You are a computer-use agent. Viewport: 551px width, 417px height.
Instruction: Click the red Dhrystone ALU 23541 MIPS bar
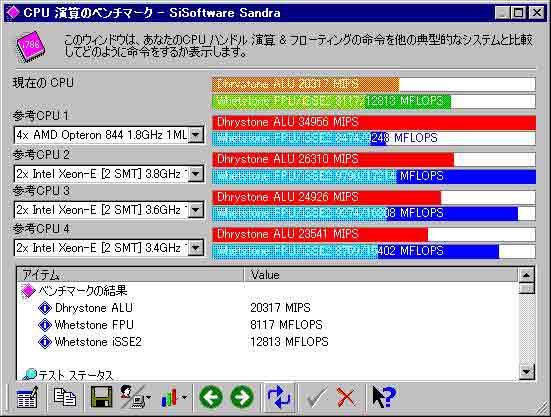(x=320, y=234)
